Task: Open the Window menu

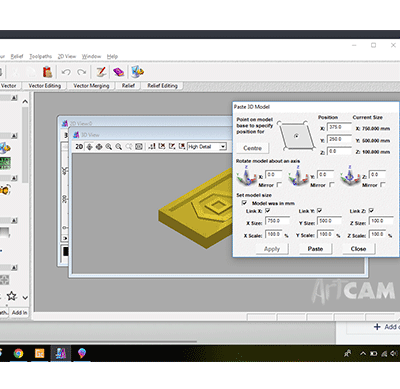Action: pyautogui.click(x=91, y=56)
